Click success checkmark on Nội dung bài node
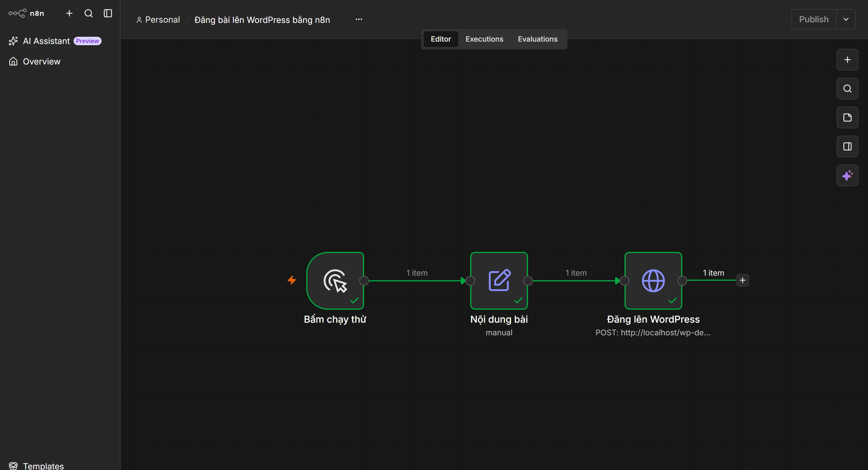 click(x=519, y=300)
